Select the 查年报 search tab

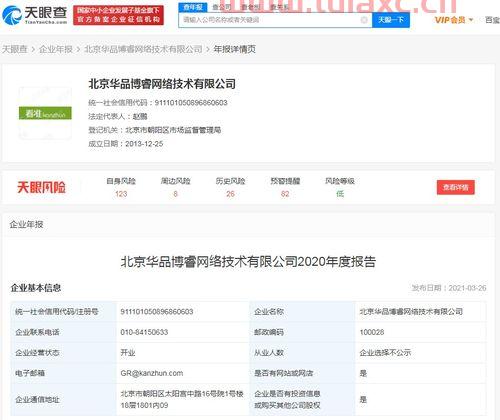coord(193,7)
